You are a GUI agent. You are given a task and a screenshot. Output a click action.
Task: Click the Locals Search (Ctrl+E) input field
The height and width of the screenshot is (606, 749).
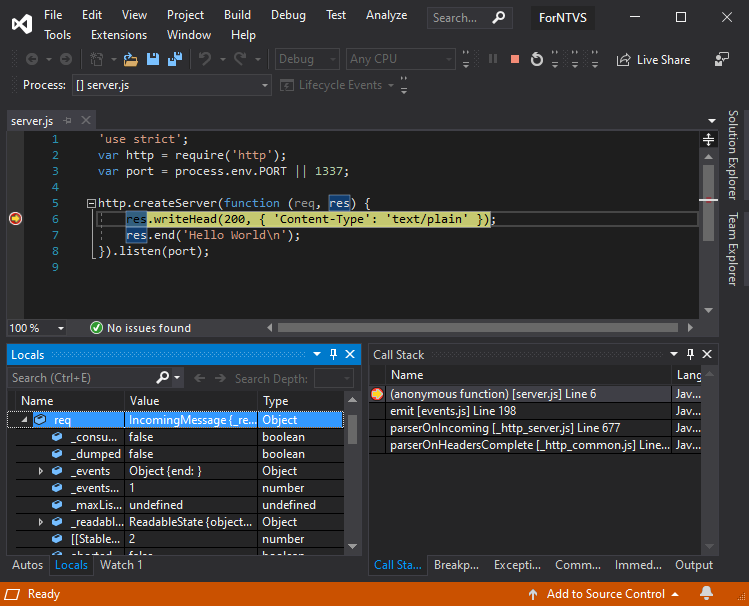pyautogui.click(x=81, y=378)
